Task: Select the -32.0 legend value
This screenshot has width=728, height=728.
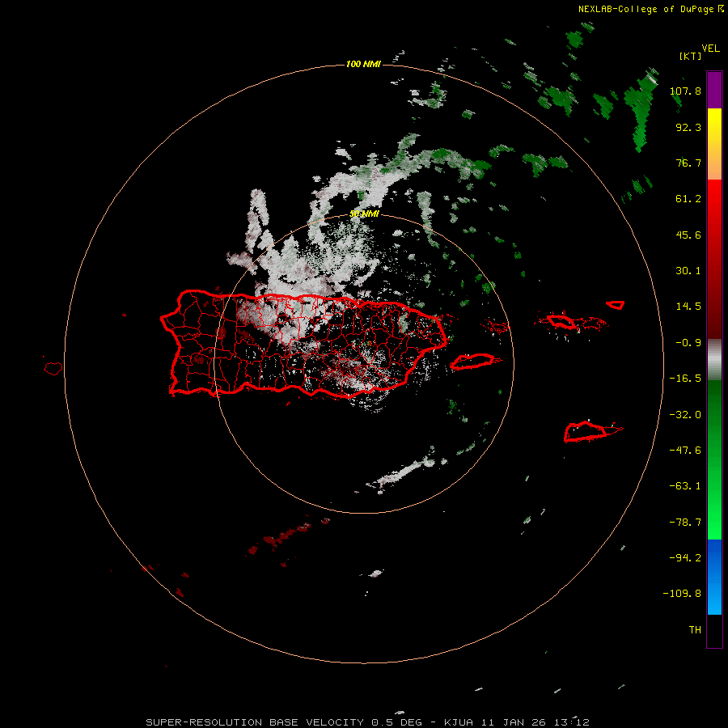Action: 685,415
